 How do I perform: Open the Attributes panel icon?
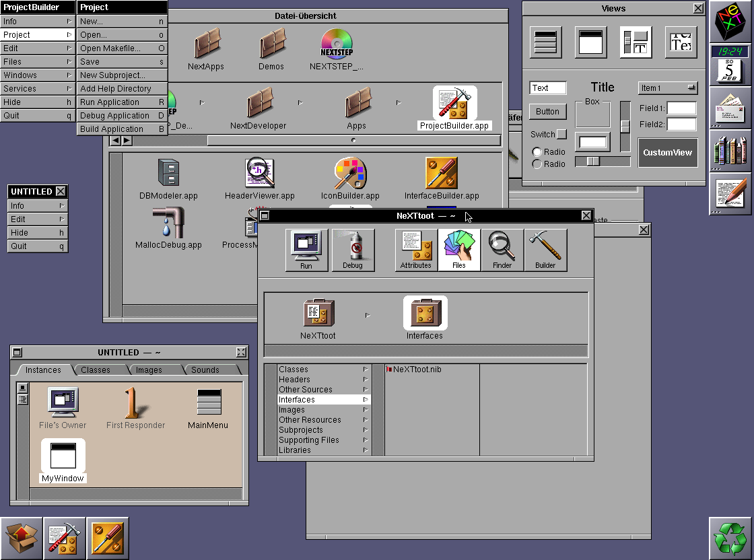coord(416,250)
